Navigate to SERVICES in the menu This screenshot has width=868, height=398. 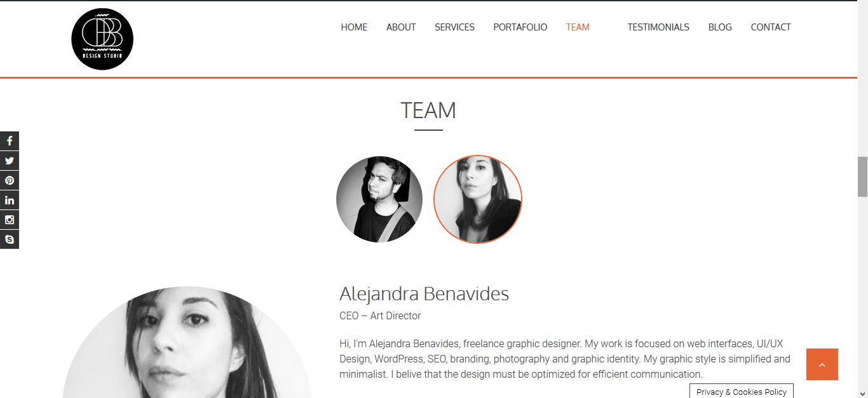tap(454, 27)
